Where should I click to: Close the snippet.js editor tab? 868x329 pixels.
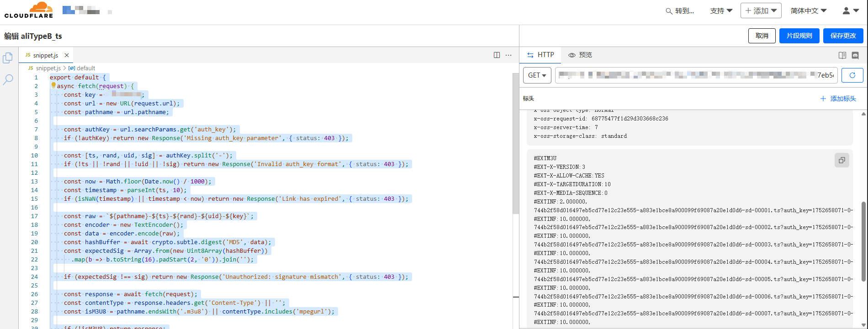[x=67, y=55]
